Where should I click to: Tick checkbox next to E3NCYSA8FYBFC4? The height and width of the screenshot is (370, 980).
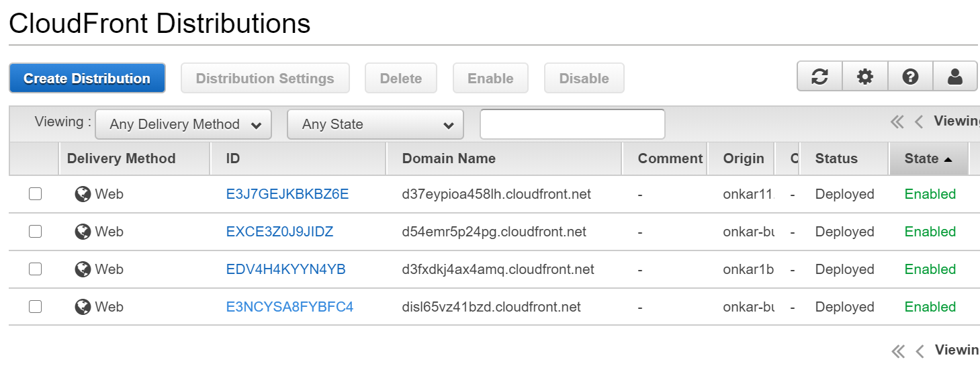(x=35, y=307)
